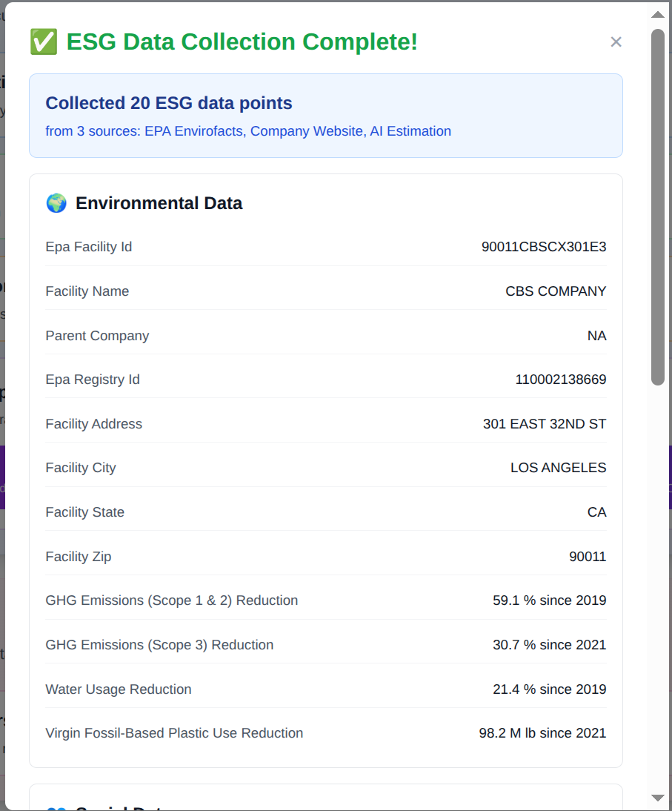Select the sources list text in banner

(248, 131)
